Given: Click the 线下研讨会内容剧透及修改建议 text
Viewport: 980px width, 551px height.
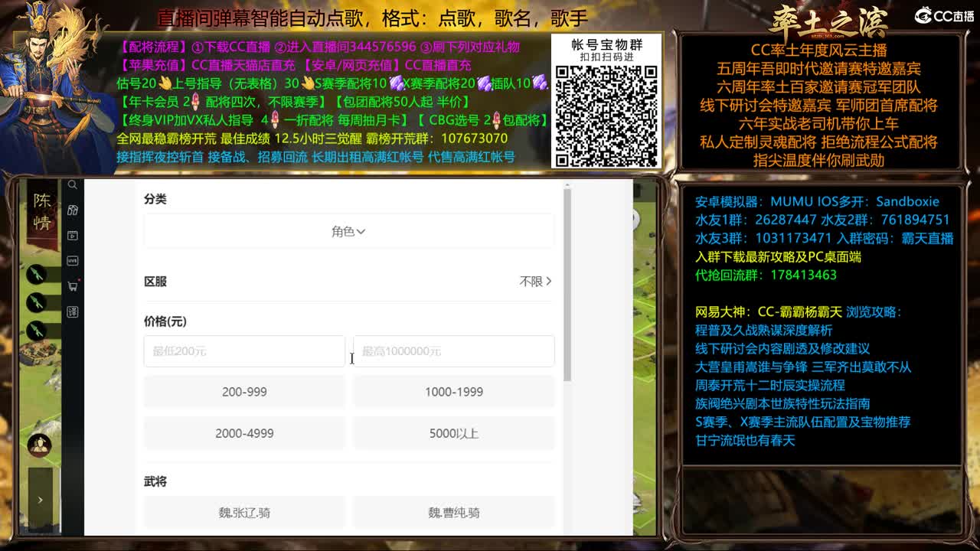Looking at the screenshot, I should [782, 348].
